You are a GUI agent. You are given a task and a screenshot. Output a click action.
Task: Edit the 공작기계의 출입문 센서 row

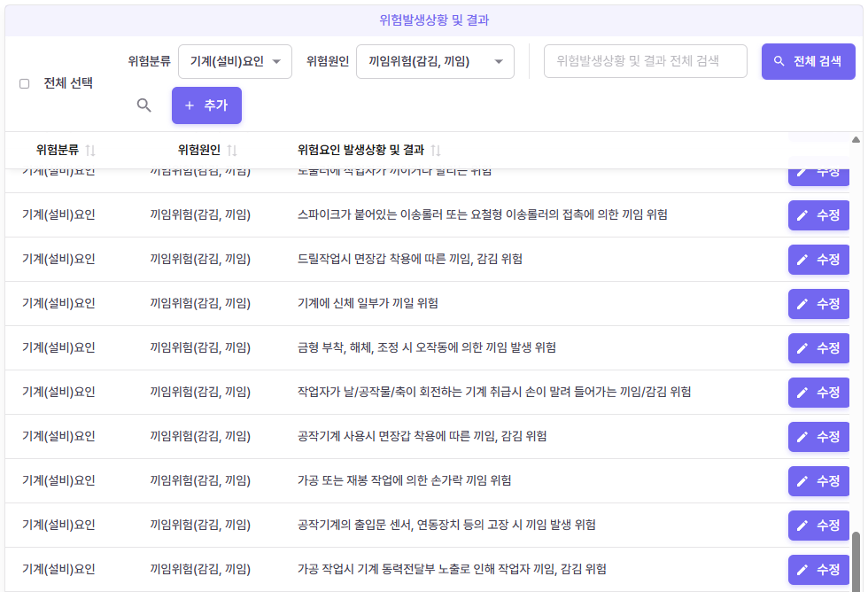(818, 526)
